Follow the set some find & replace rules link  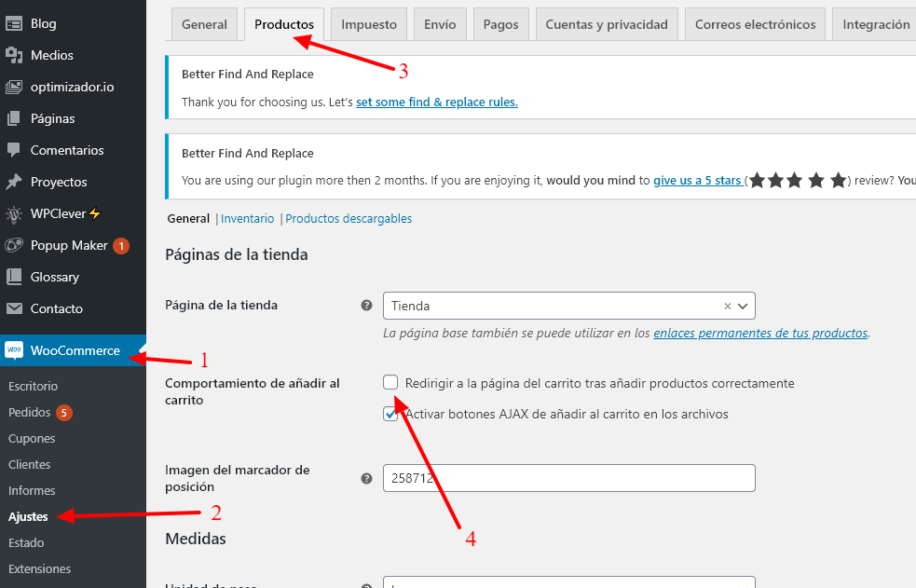tap(436, 103)
